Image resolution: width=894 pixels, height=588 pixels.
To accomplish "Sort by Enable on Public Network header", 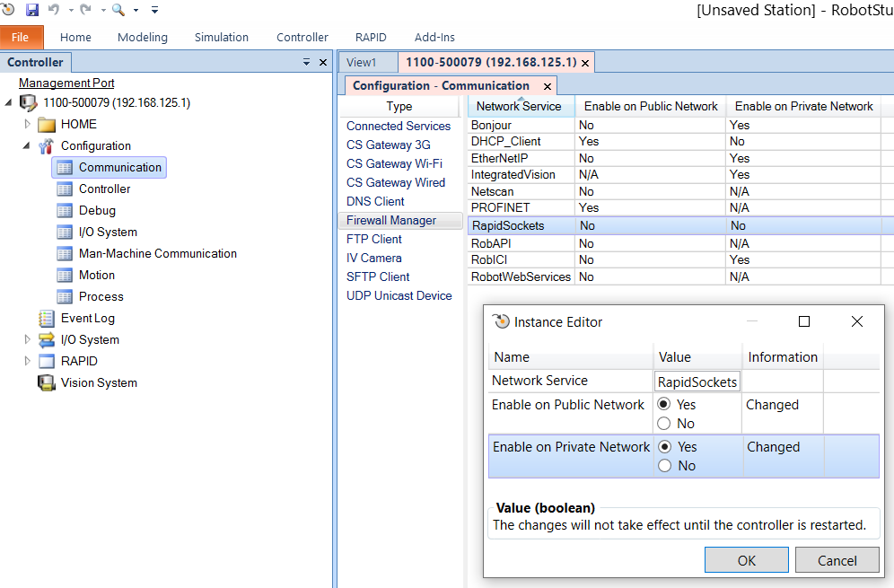I will click(651, 106).
